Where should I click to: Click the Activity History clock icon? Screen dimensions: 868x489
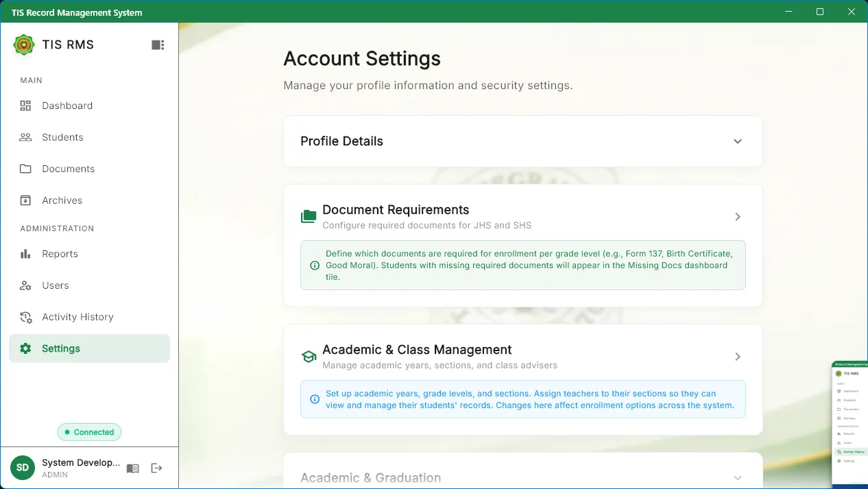25,317
